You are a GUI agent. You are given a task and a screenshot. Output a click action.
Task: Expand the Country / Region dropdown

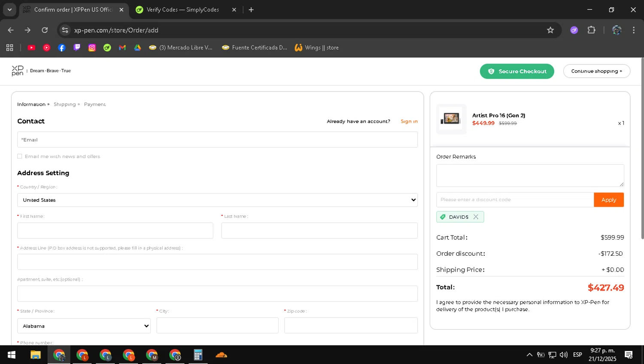(x=217, y=200)
